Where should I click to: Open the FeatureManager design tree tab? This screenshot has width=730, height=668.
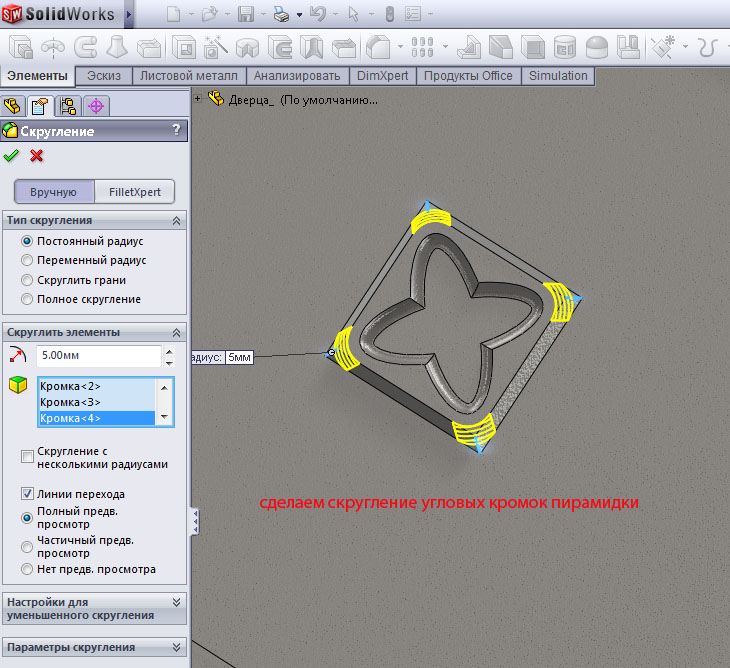pos(13,106)
